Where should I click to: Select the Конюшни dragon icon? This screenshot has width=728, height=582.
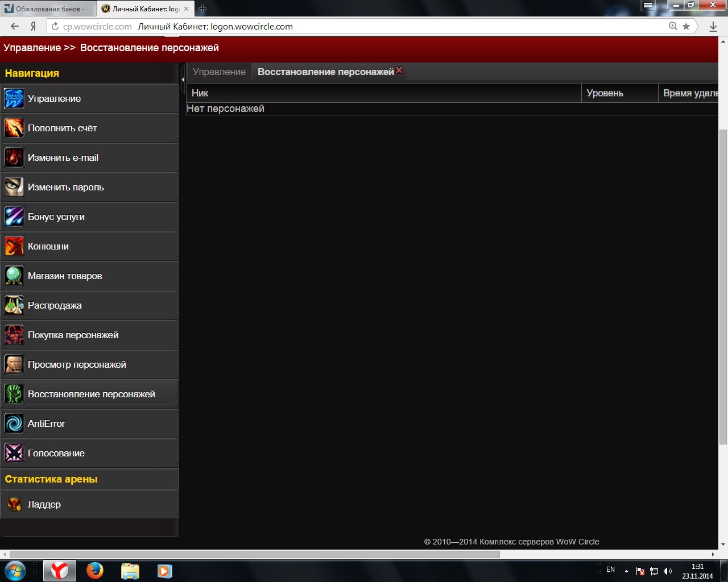click(x=14, y=247)
